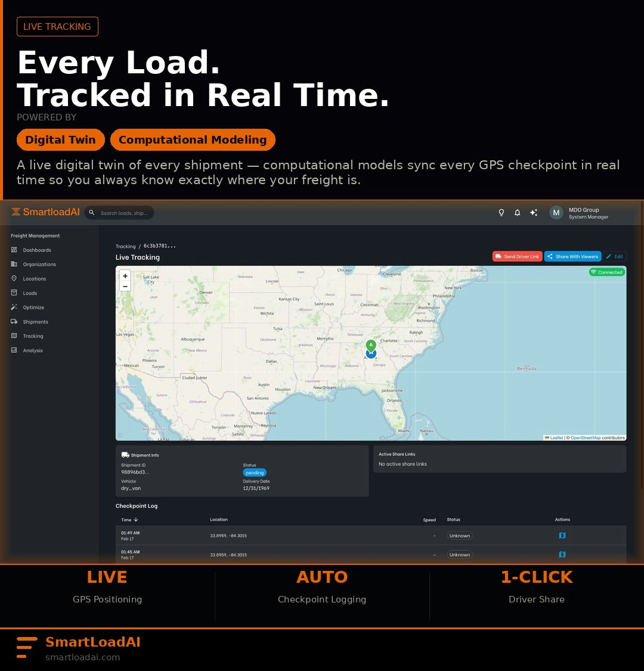Click the delivery date 12/31/1969
644x671 pixels.
[256, 488]
